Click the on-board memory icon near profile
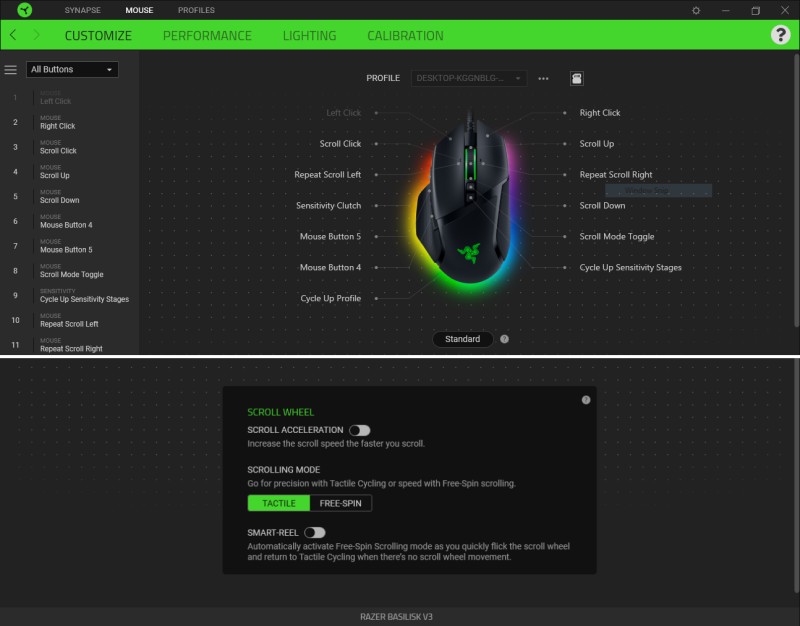The height and width of the screenshot is (626, 800). 577,78
